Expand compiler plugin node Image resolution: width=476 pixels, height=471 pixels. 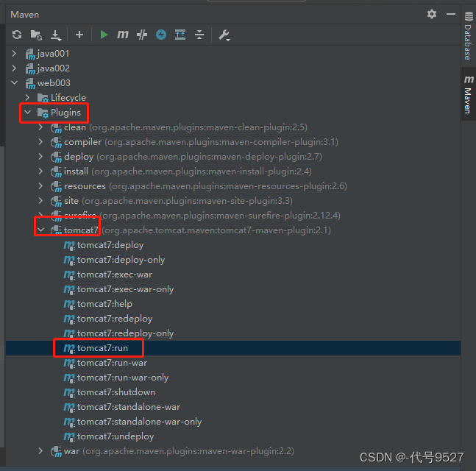click(x=40, y=141)
